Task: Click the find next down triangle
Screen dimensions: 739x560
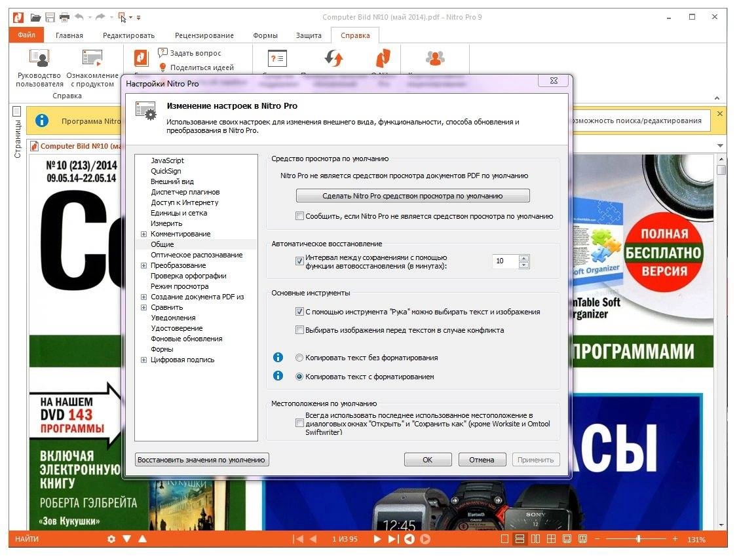Action: pyautogui.click(x=127, y=538)
